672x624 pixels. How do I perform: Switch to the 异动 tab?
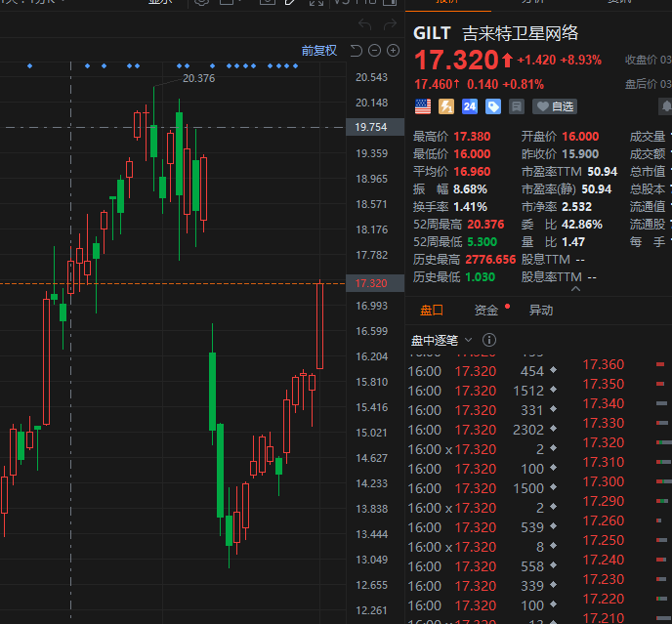[x=541, y=310]
